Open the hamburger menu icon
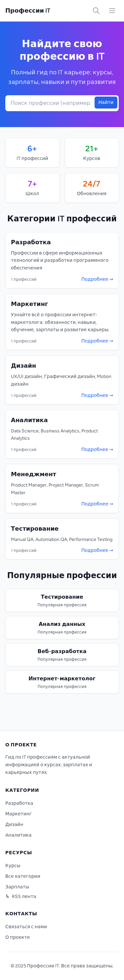Screen dimensions: 124x980 point(112,11)
